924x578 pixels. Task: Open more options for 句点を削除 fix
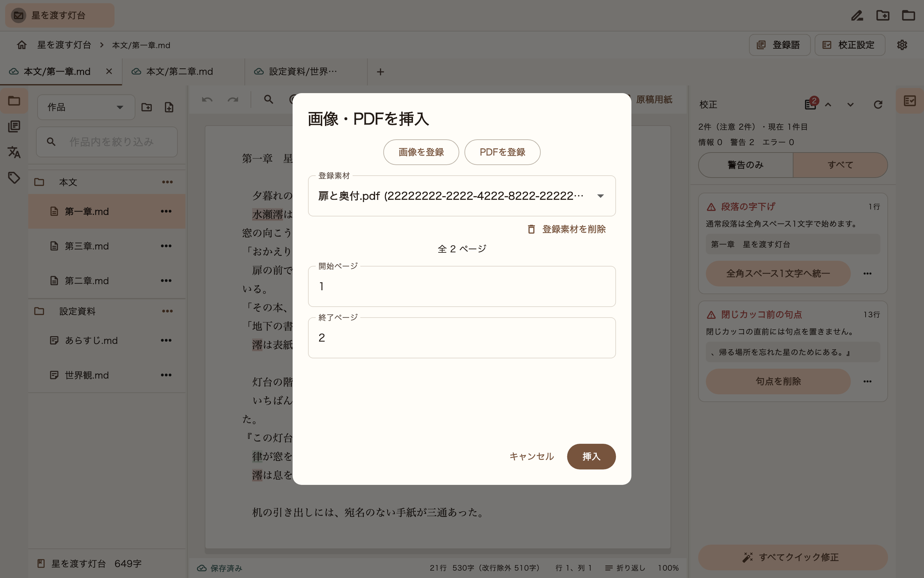868,381
